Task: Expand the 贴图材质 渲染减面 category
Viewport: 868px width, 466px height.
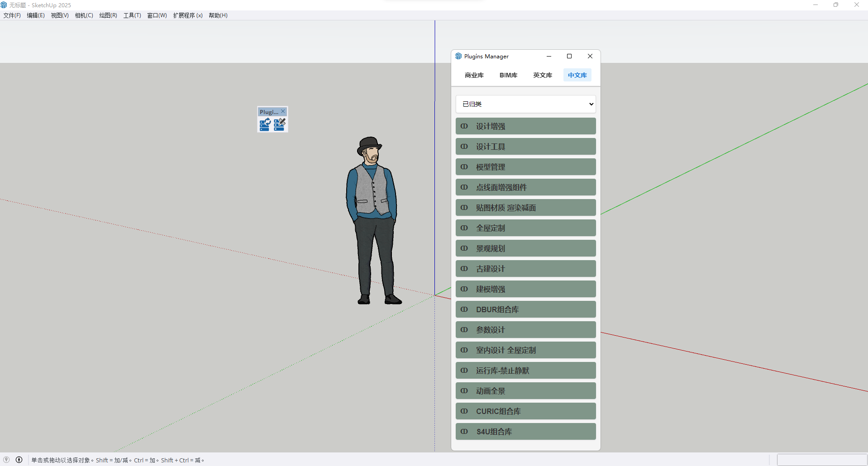Action: [x=525, y=208]
